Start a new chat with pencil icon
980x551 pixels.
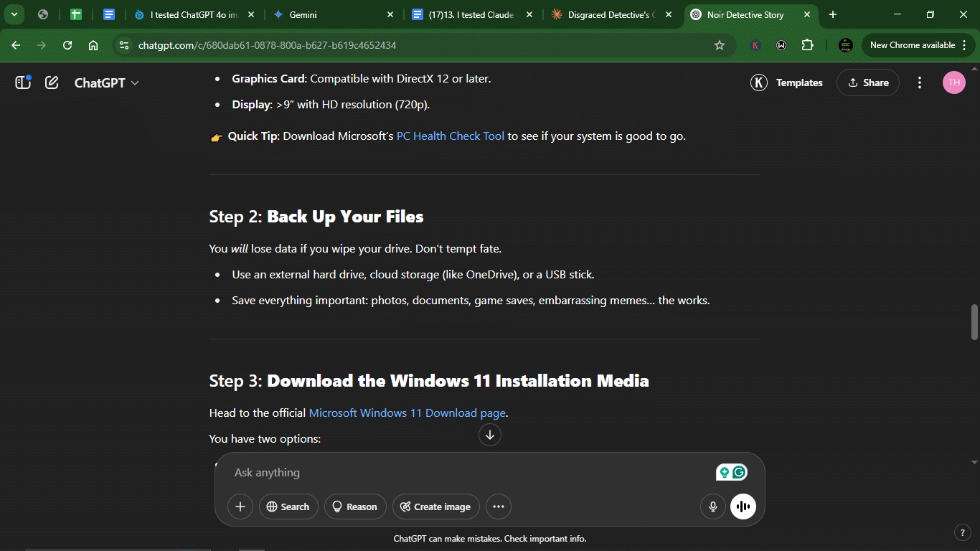pyautogui.click(x=52, y=83)
